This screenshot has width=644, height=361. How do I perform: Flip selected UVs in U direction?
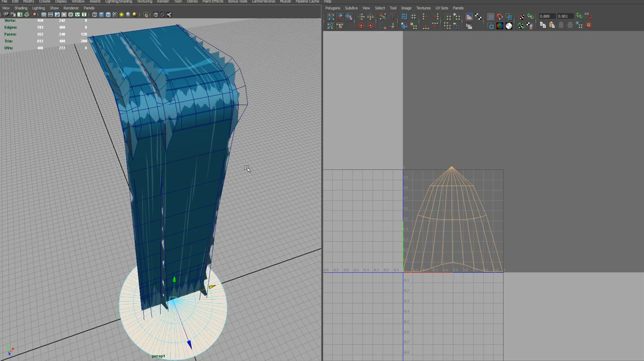[361, 16]
